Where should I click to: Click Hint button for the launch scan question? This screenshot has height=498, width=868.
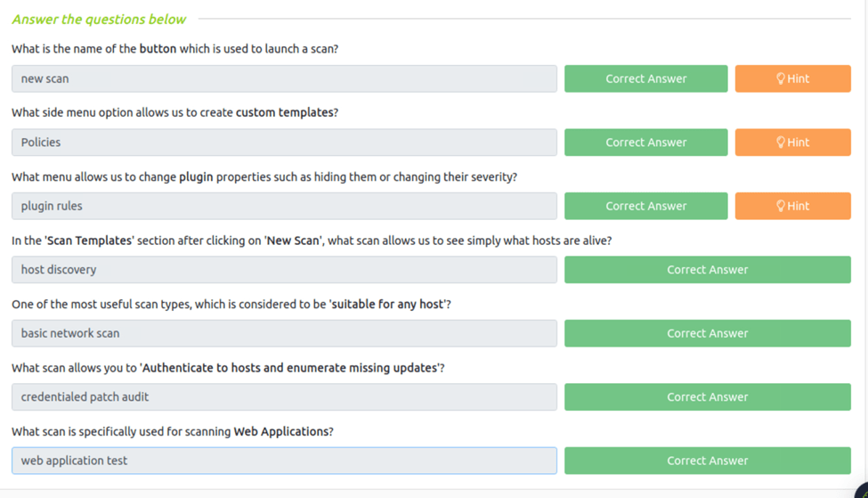[792, 78]
